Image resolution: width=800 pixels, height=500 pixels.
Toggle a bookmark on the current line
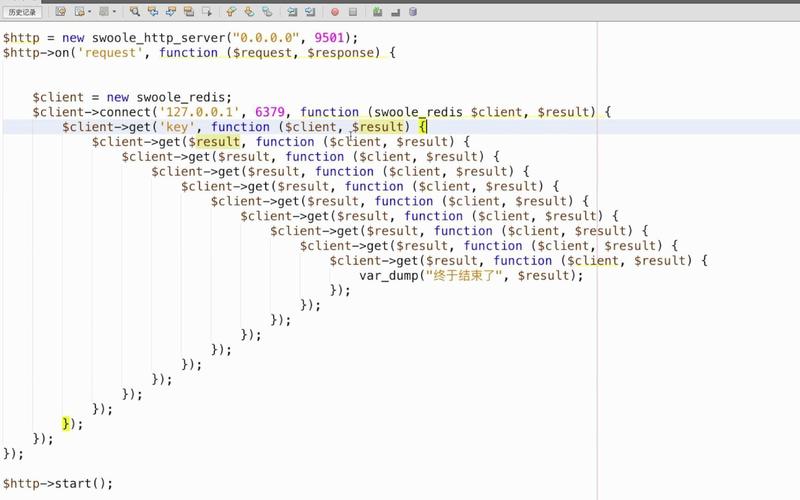[x=267, y=12]
